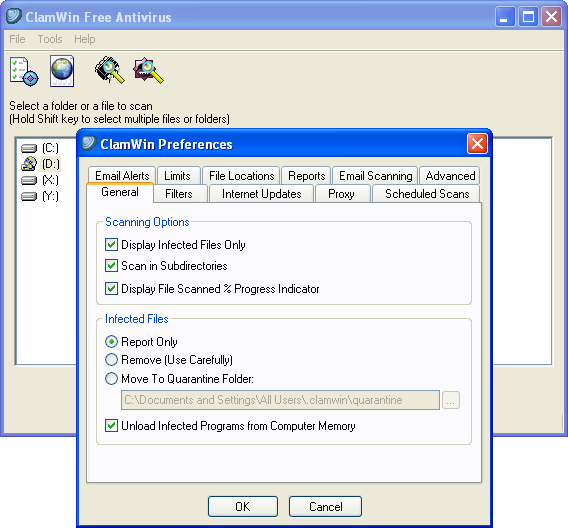Click the (D:) drive label
The height and width of the screenshot is (528, 568).
51,164
